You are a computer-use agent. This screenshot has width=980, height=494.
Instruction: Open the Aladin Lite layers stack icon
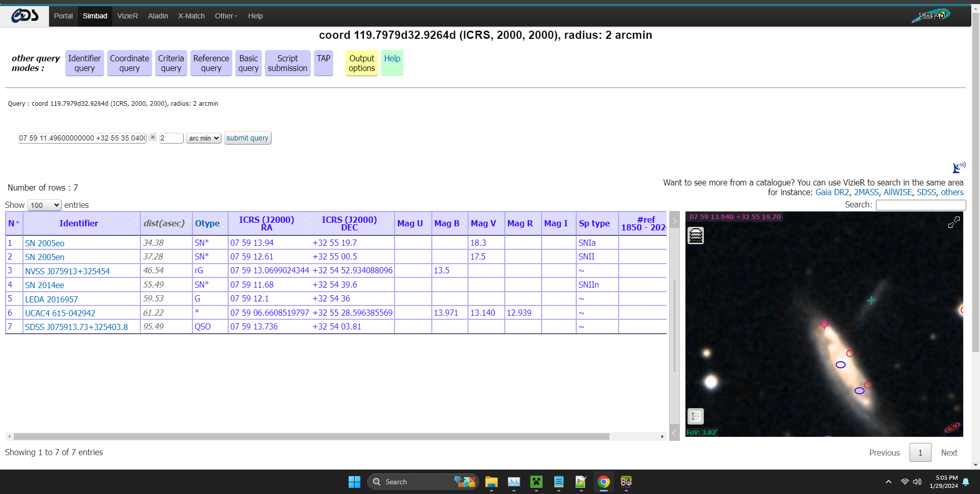(695, 236)
